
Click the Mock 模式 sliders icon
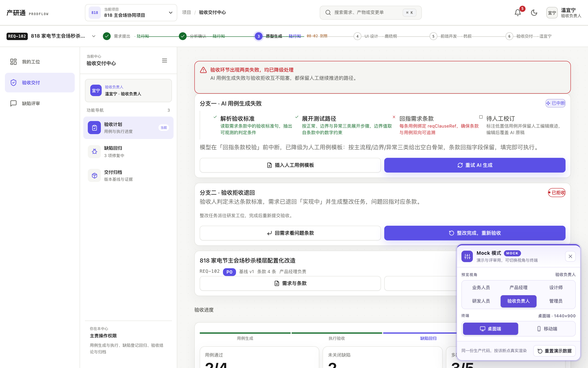click(467, 257)
